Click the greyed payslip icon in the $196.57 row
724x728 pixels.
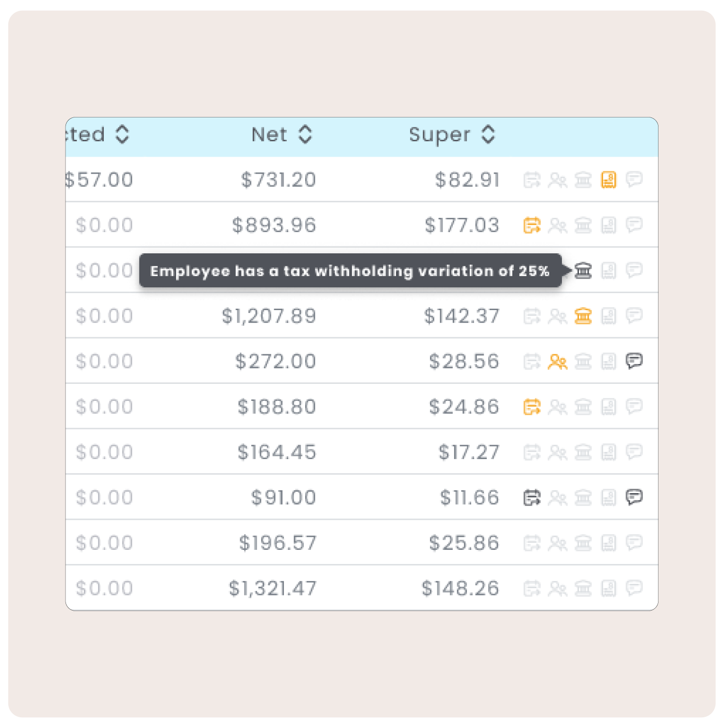pyautogui.click(x=609, y=543)
